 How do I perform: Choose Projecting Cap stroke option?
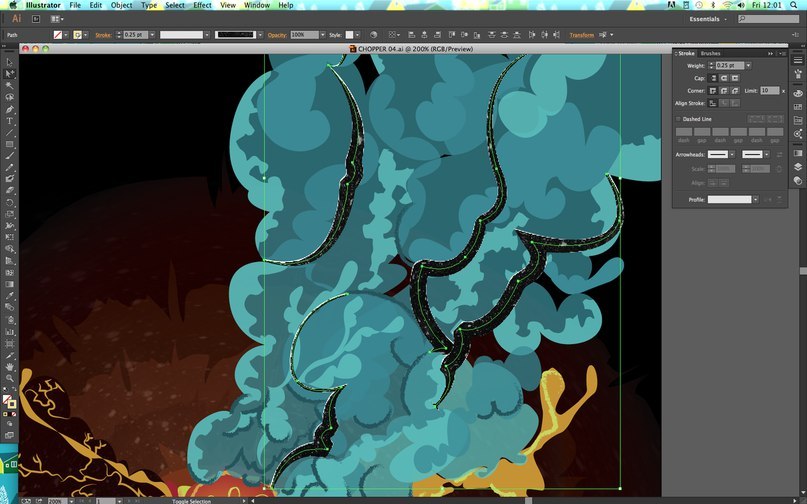pos(735,78)
